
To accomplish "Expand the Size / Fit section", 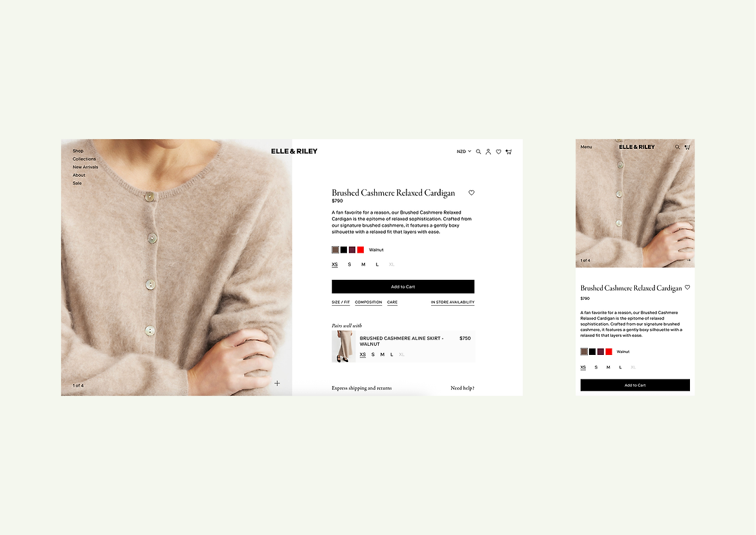I will 340,302.
